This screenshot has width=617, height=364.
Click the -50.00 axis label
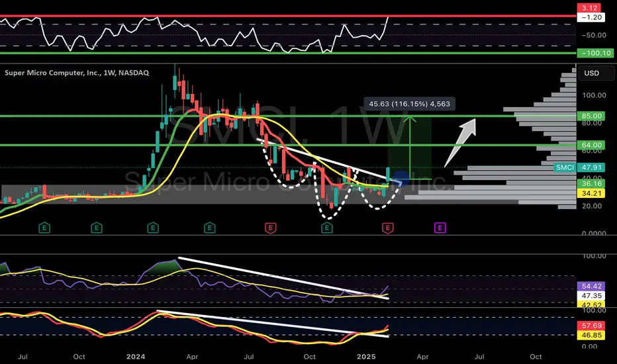[594, 35]
